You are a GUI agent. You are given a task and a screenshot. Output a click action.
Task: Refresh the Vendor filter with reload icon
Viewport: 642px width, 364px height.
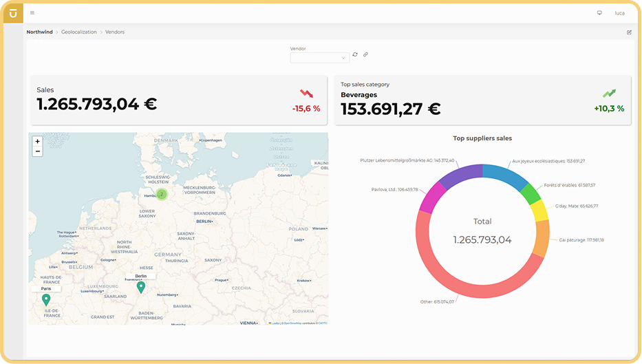pyautogui.click(x=355, y=54)
